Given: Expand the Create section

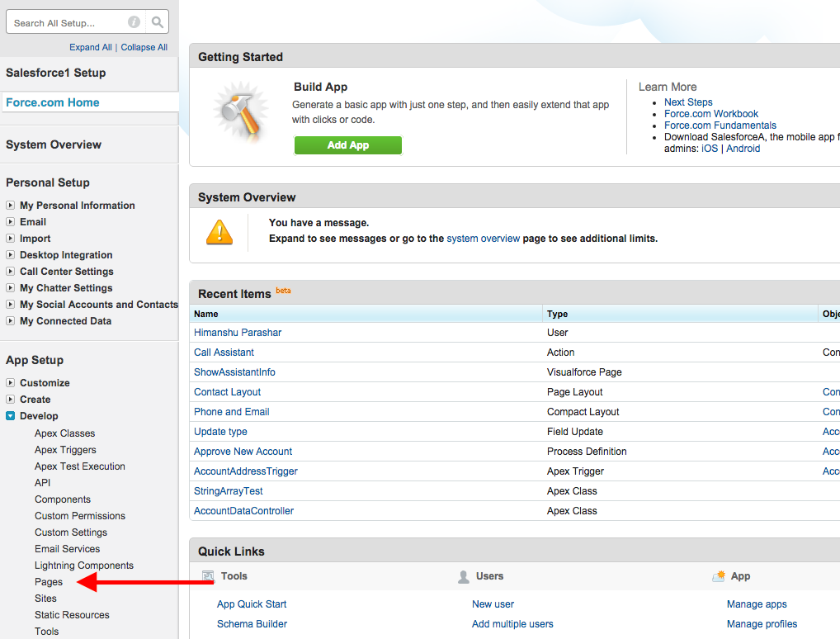Looking at the screenshot, I should [10, 400].
